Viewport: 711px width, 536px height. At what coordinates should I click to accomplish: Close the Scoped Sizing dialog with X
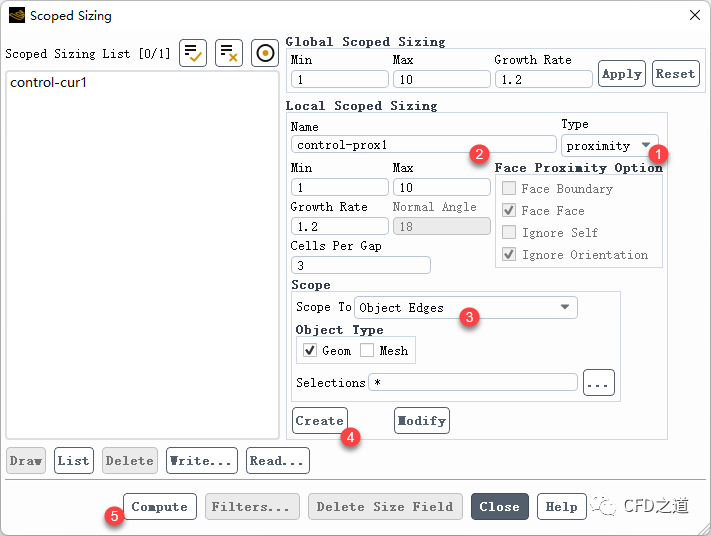click(695, 15)
